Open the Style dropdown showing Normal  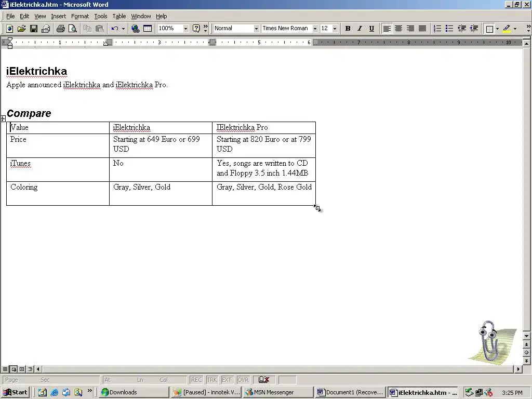(256, 29)
